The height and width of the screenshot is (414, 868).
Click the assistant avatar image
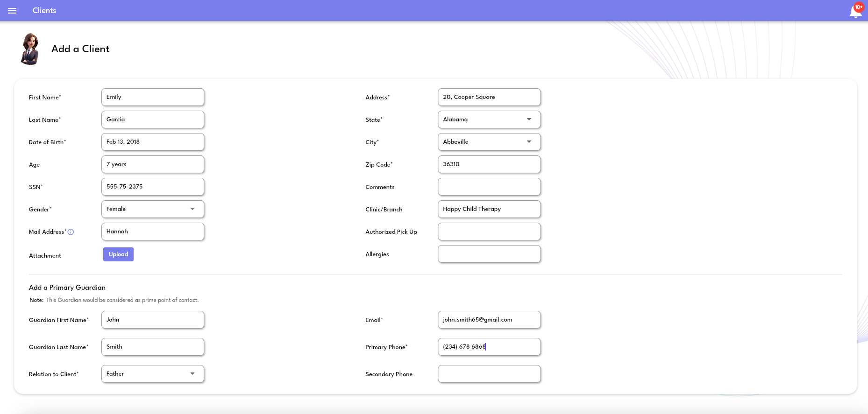pos(30,49)
